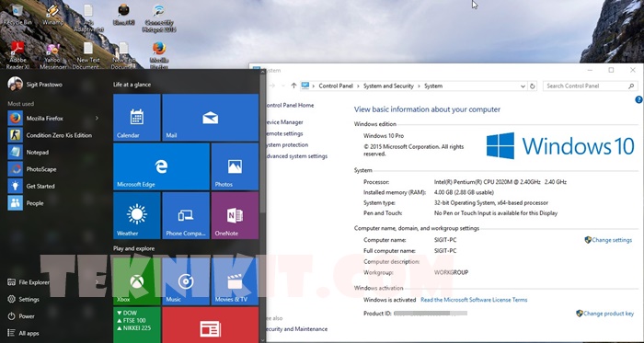The width and height of the screenshot is (644, 343).
Task: Open the Weather tile
Action: (137, 215)
